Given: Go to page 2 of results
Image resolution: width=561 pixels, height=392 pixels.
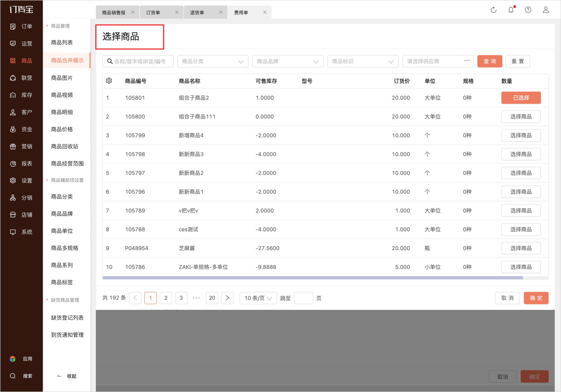Looking at the screenshot, I should (166, 298).
